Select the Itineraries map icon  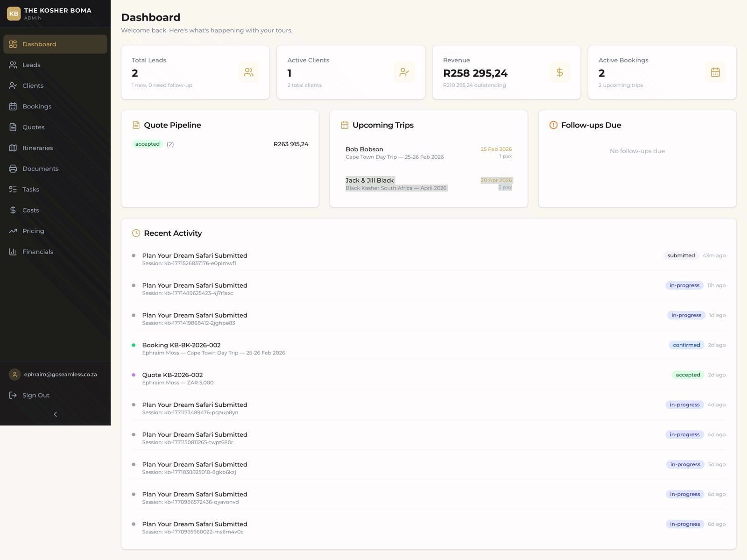coord(13,148)
